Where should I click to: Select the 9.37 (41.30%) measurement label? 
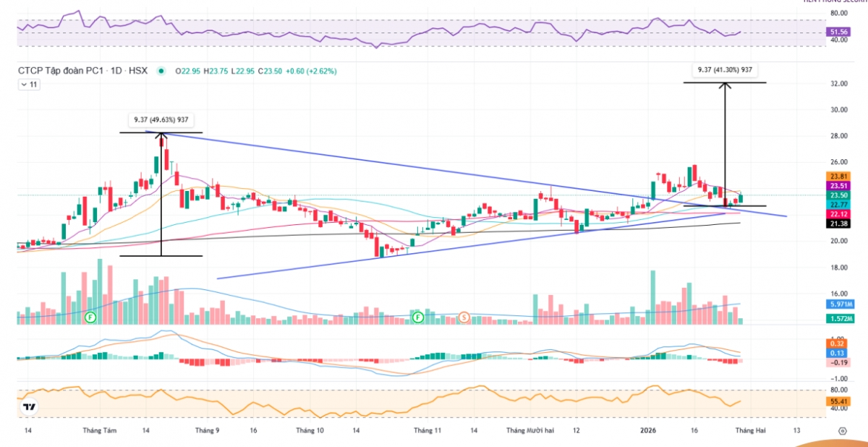point(726,69)
